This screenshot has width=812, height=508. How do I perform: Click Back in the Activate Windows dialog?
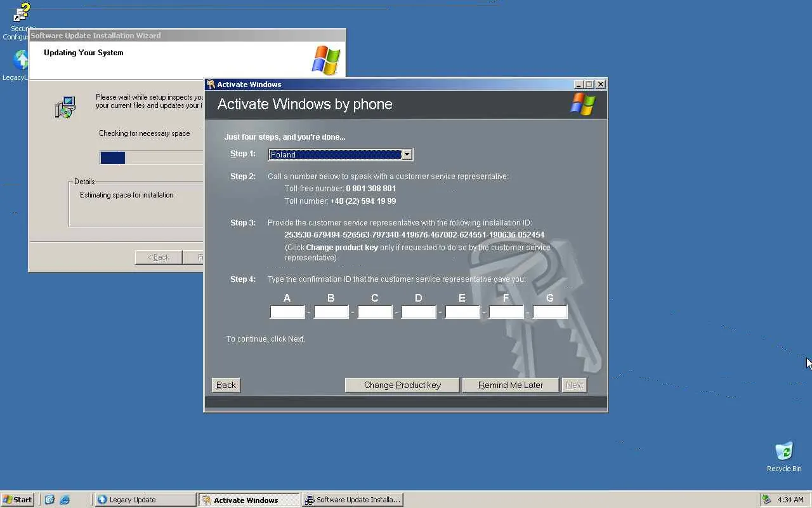point(226,385)
